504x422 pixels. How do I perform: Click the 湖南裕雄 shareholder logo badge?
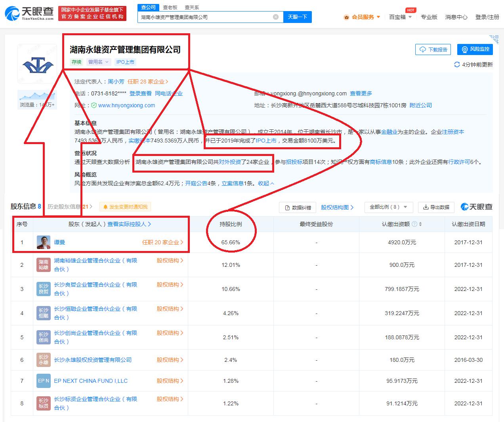[43, 265]
